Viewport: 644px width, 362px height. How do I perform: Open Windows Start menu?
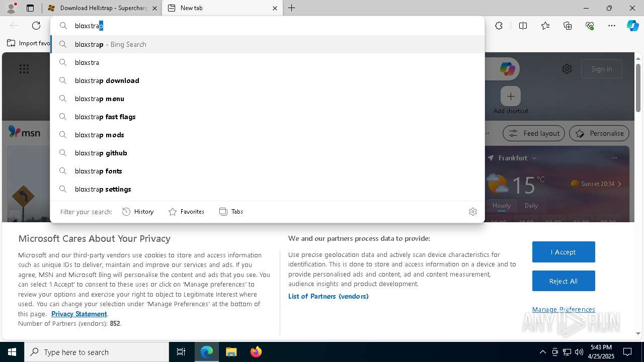tap(12, 352)
